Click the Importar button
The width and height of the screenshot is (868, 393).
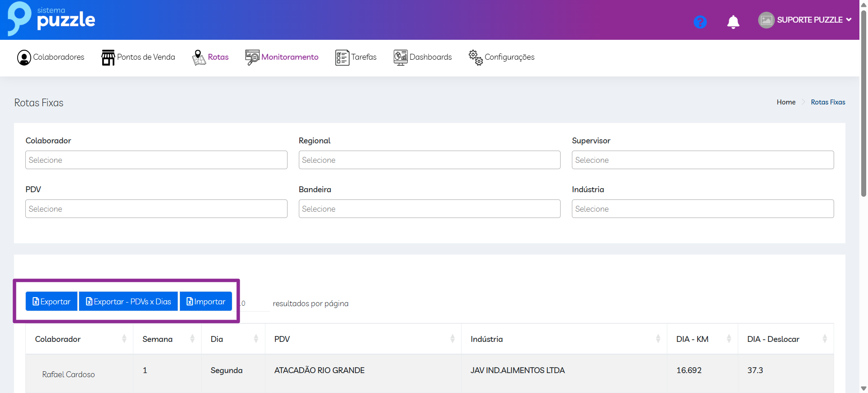206,302
